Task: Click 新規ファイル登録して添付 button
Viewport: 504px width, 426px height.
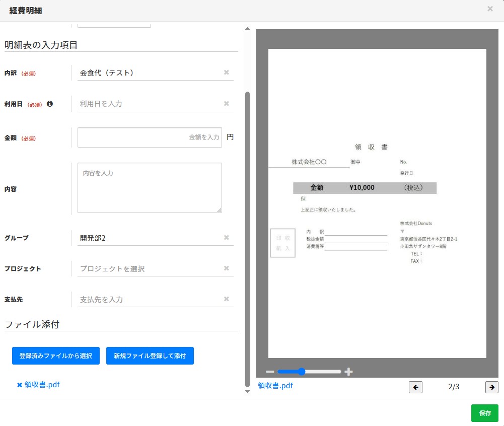Action: [150, 356]
